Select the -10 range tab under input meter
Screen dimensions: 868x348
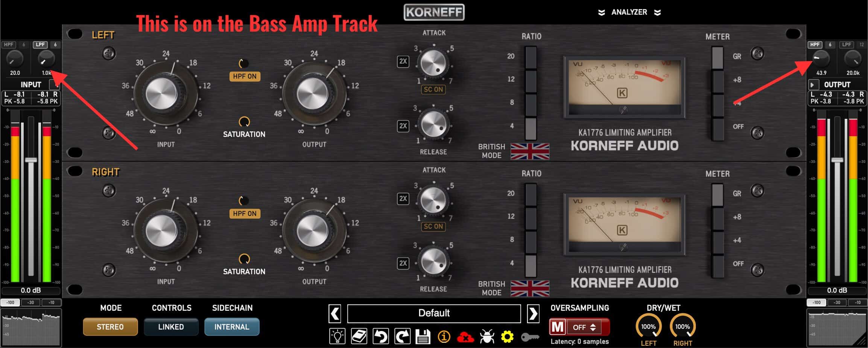click(51, 302)
